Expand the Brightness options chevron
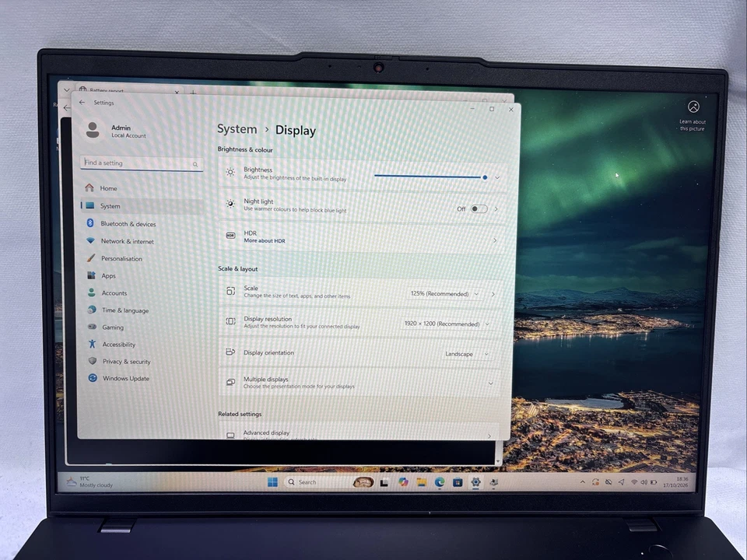 (x=497, y=177)
